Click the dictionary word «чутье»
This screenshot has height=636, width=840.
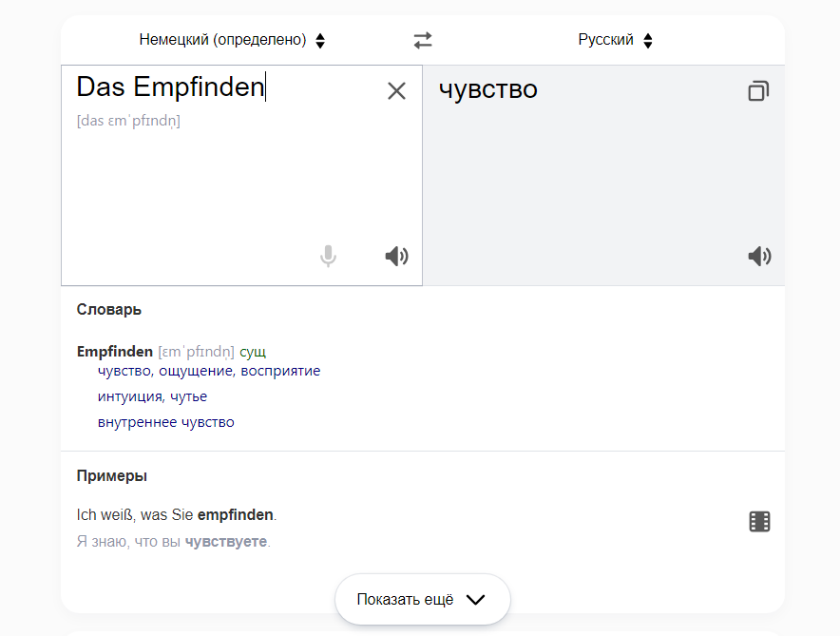[x=188, y=396]
